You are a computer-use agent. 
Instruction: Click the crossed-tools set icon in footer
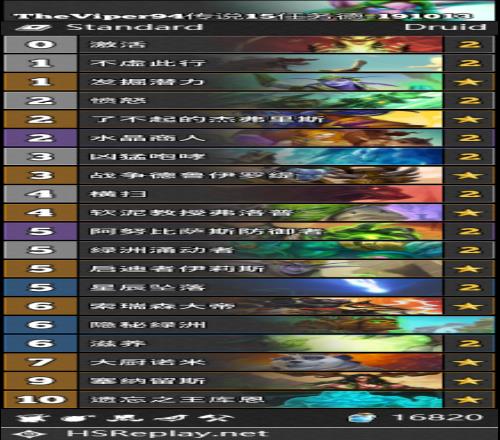click(218, 417)
